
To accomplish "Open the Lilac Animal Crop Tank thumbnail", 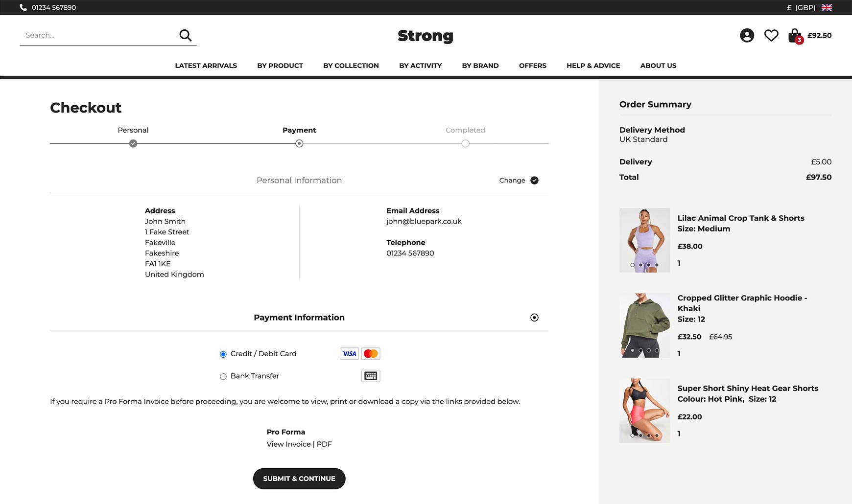I will coord(644,240).
